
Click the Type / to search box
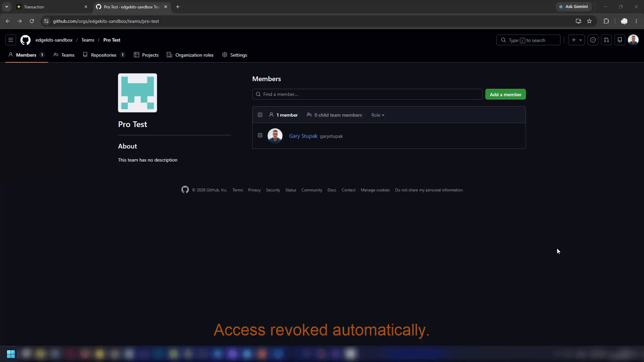[x=528, y=40]
